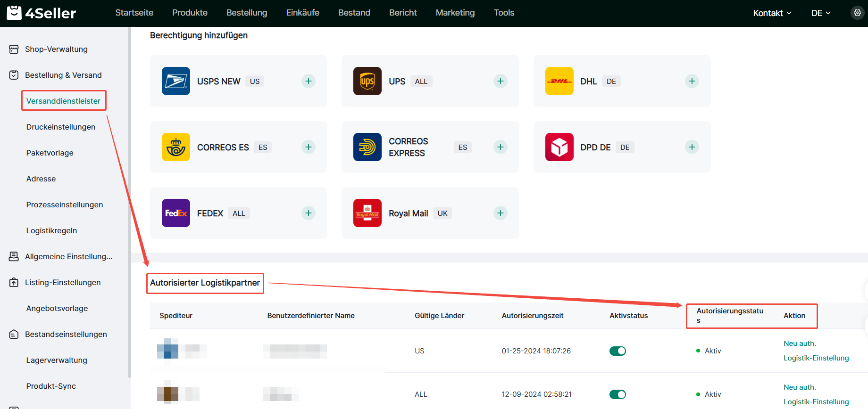
Task: Expand the DE language dropdown
Action: 821,13
